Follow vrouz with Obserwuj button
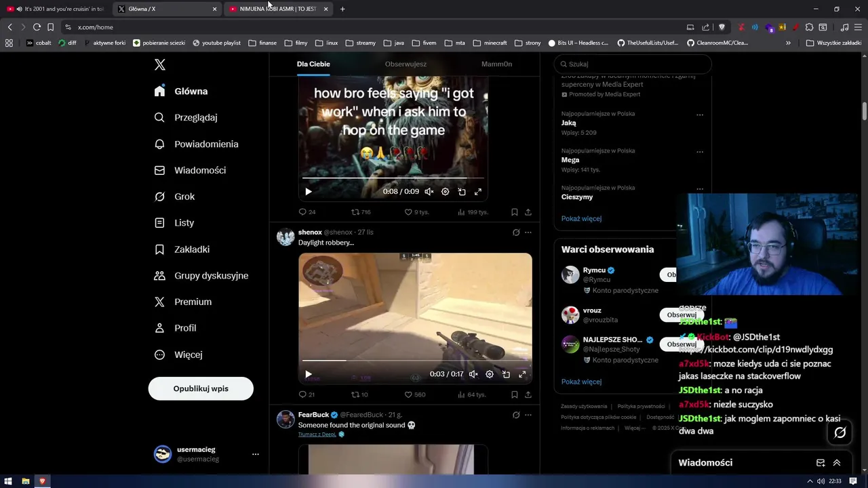The height and width of the screenshot is (488, 868). click(682, 314)
